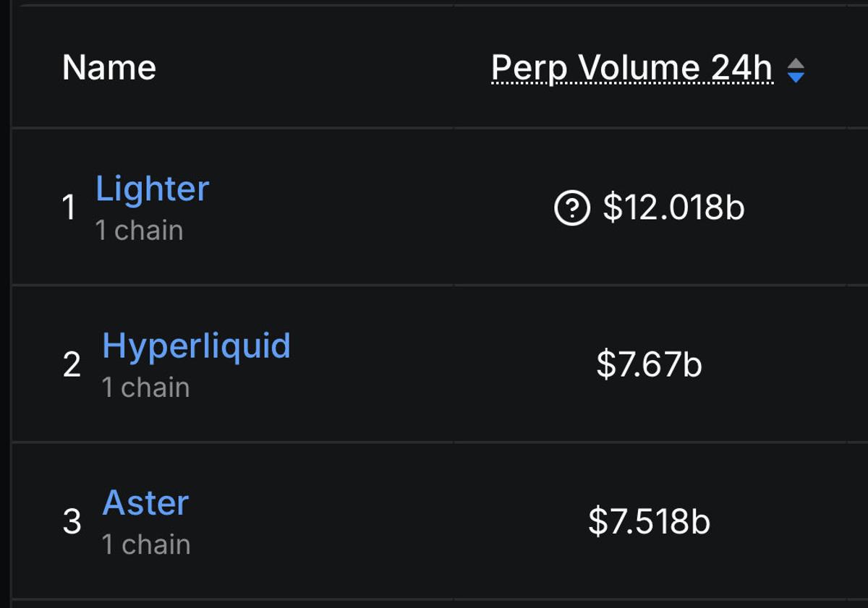Image resolution: width=868 pixels, height=608 pixels.
Task: Open the Hyperliquid protocol link
Action: pos(196,346)
